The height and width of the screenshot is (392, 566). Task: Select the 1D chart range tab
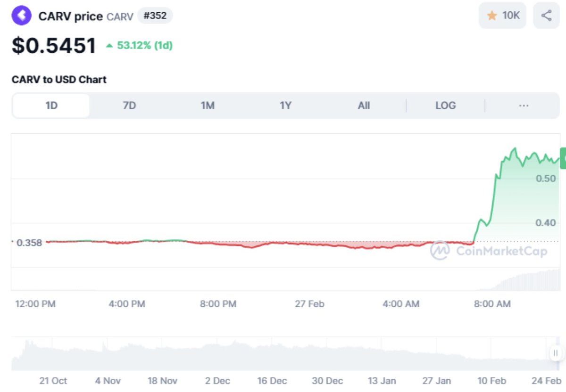[51, 106]
